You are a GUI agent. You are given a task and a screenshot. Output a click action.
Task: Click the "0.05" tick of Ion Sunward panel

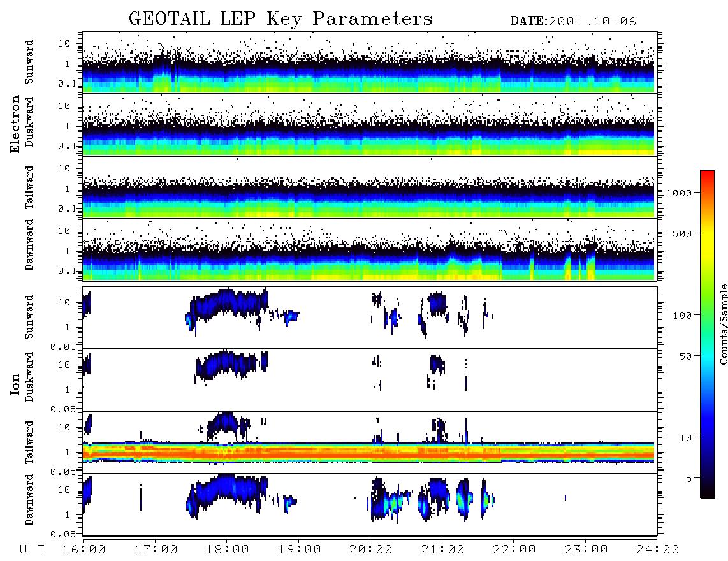click(63, 346)
